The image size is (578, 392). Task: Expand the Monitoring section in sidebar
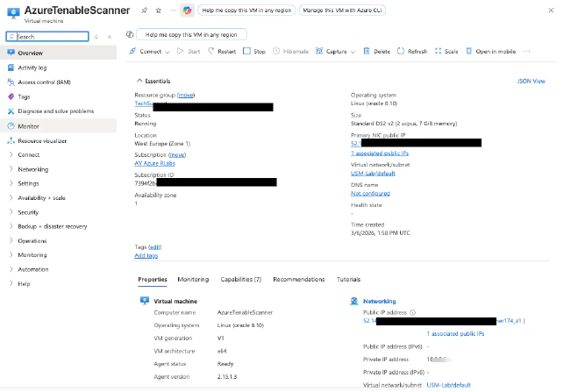coord(32,255)
